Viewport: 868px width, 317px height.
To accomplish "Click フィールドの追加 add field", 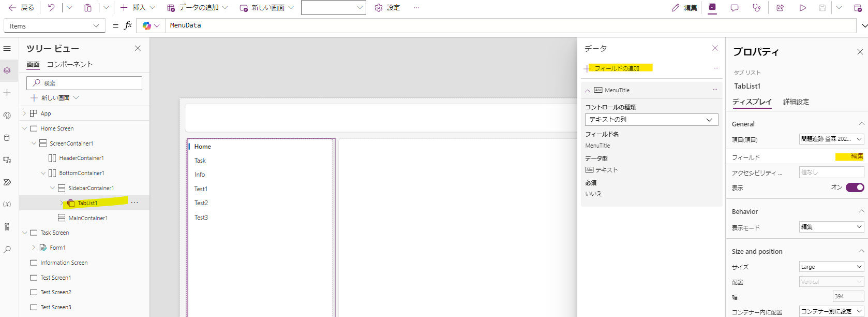I will tap(612, 68).
